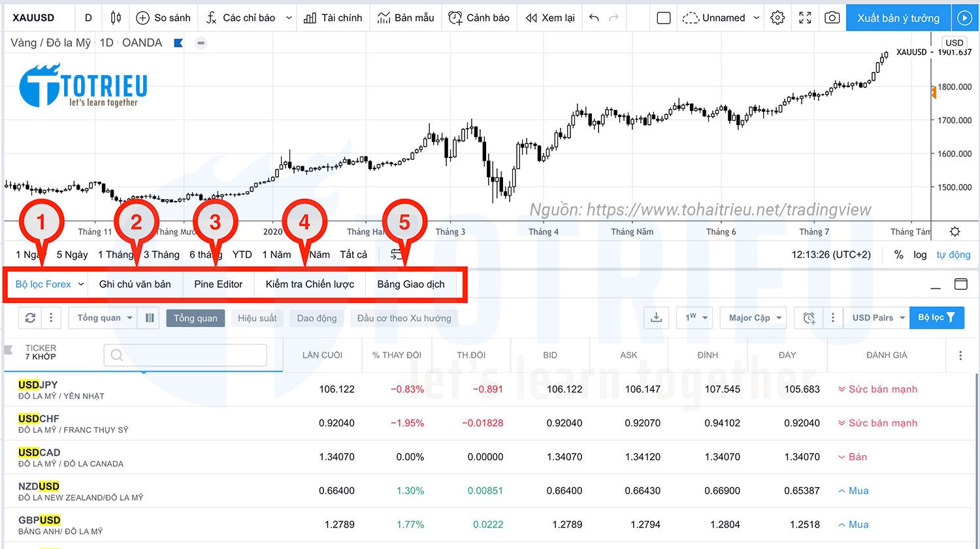Toggle percent scale % option
980x549 pixels.
[899, 255]
